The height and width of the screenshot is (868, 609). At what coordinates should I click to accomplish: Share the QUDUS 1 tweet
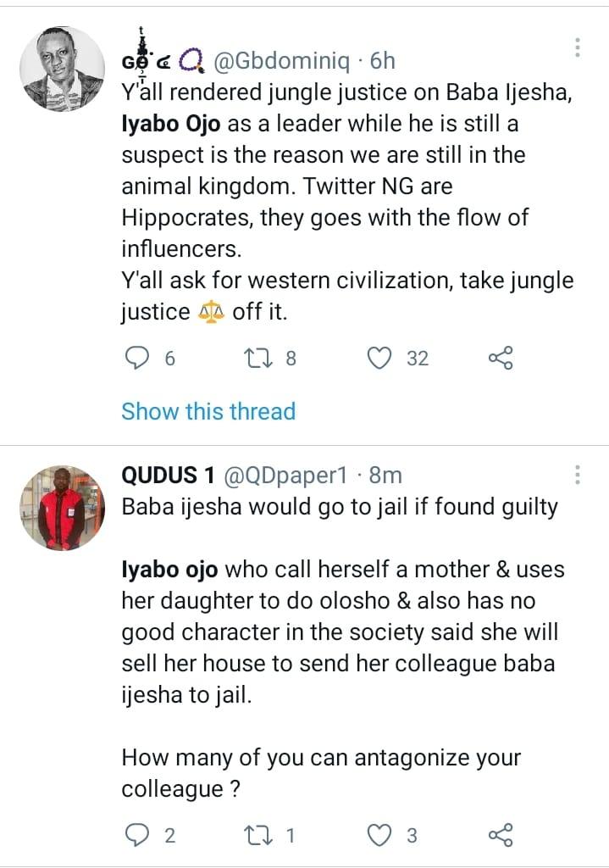pos(501,835)
